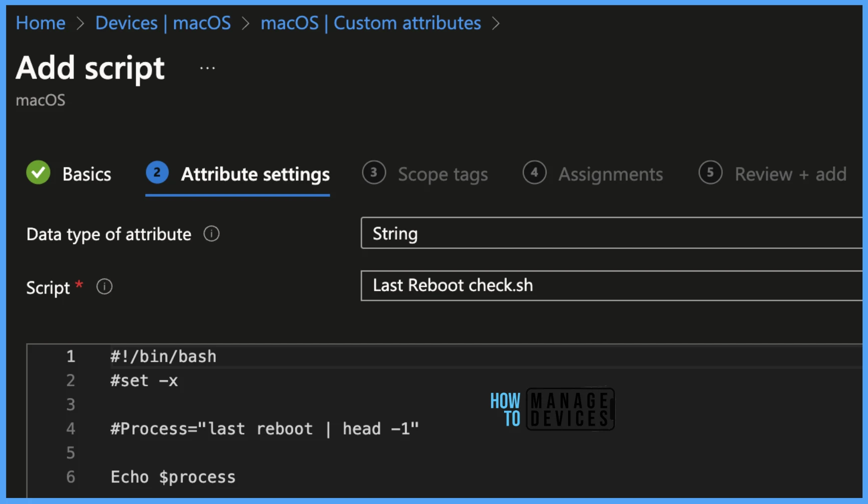Click the step 4 circle icon
Screen dimensions: 868x504
click(x=534, y=172)
